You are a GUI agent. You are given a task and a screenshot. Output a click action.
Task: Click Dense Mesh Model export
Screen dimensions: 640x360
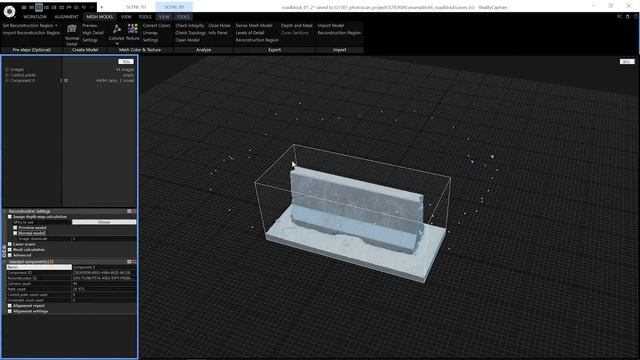pos(254,25)
